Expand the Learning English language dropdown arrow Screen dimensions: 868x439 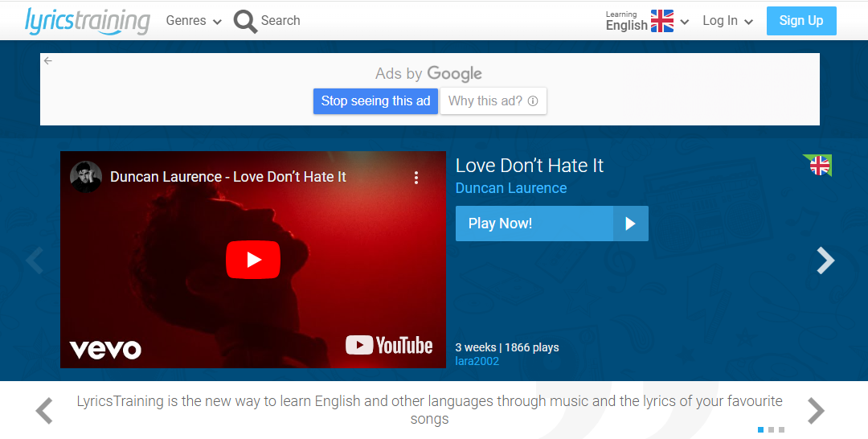pos(685,23)
